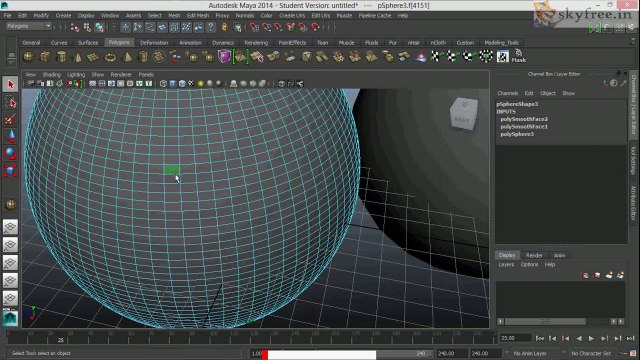640x360 pixels.
Task: Click the Smooth Shade All cube icon
Action: [173, 84]
